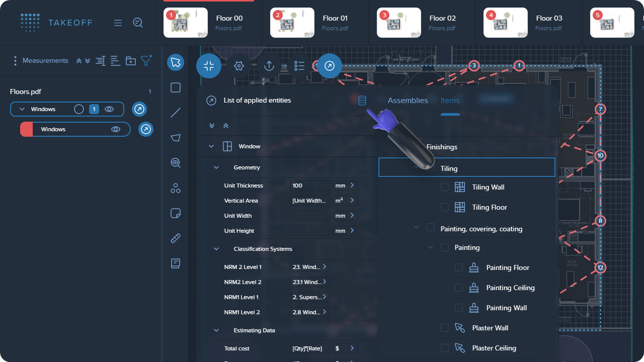Open Floor 01 page tab
644x362 pixels.
[x=315, y=23]
